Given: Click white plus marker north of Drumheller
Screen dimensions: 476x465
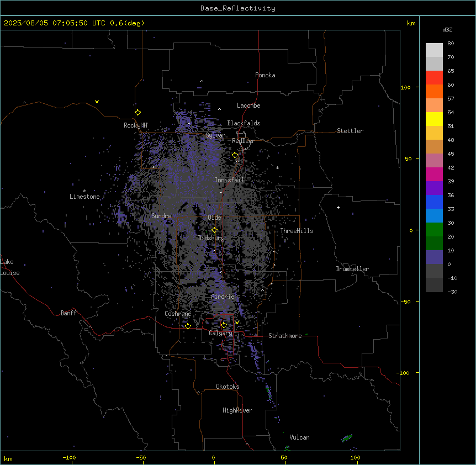Looking at the screenshot, I should [x=338, y=207].
